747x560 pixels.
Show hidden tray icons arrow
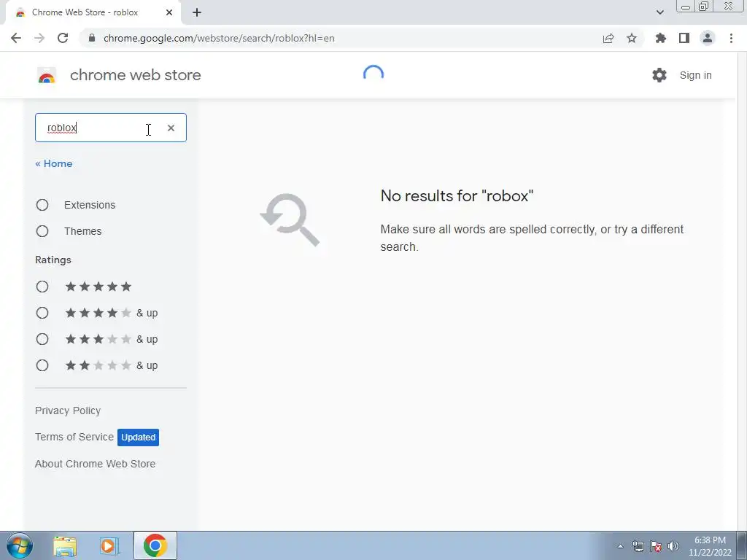pos(620,546)
